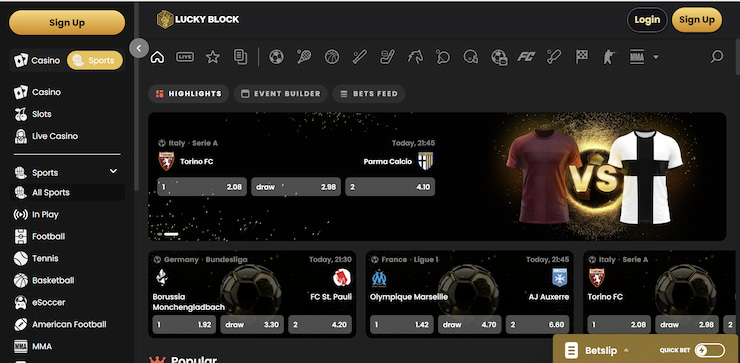Open the bet history coupons icon
The height and width of the screenshot is (363, 740).
(x=240, y=57)
